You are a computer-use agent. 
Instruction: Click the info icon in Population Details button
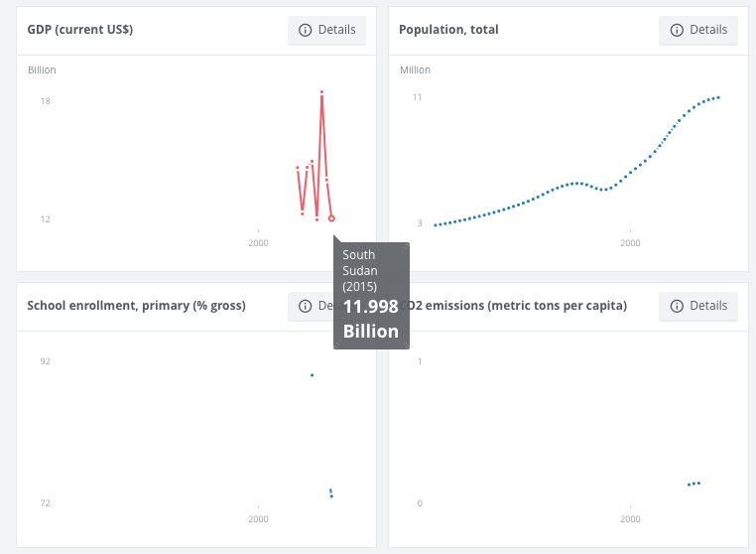[x=677, y=30]
